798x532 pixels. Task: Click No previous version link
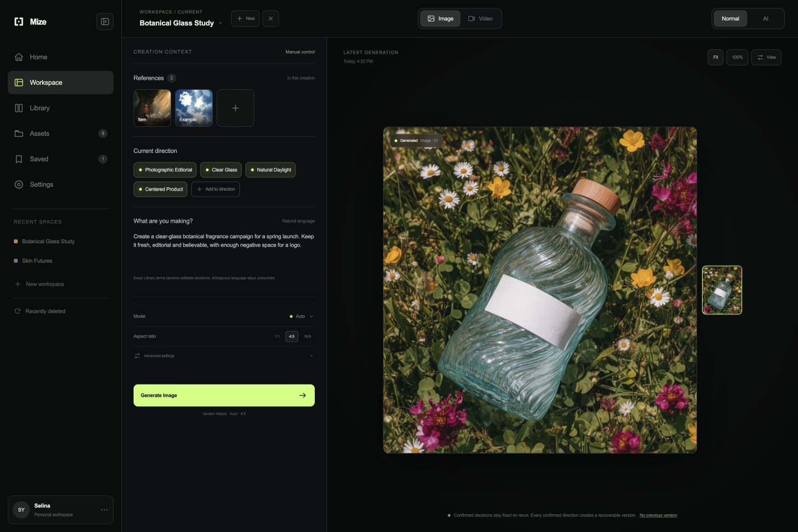click(658, 515)
